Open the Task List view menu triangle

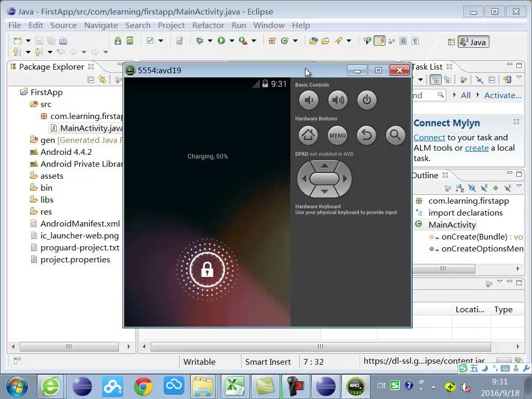pyautogui.click(x=519, y=78)
